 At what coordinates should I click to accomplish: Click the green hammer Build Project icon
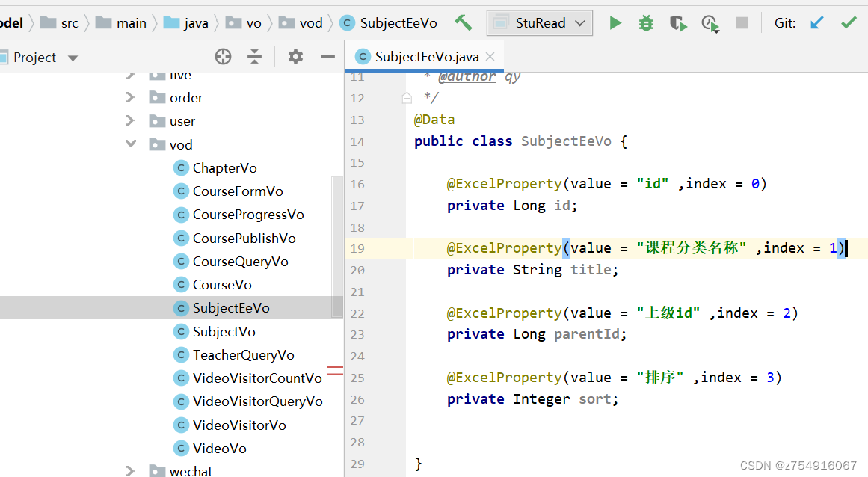(x=464, y=23)
